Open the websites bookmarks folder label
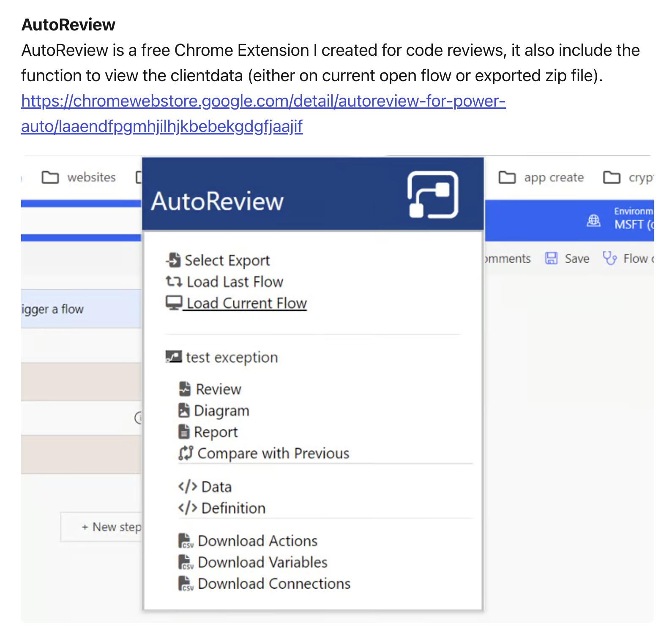Viewport: 672px width, 631px height. tap(91, 177)
